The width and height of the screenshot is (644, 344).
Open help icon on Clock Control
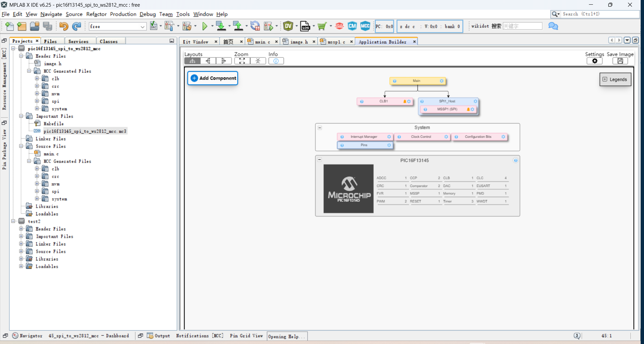[x=399, y=137]
